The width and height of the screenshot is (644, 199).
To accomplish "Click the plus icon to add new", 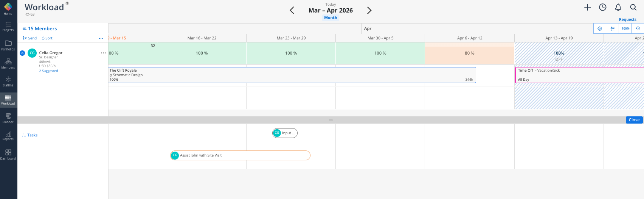I will [x=588, y=7].
